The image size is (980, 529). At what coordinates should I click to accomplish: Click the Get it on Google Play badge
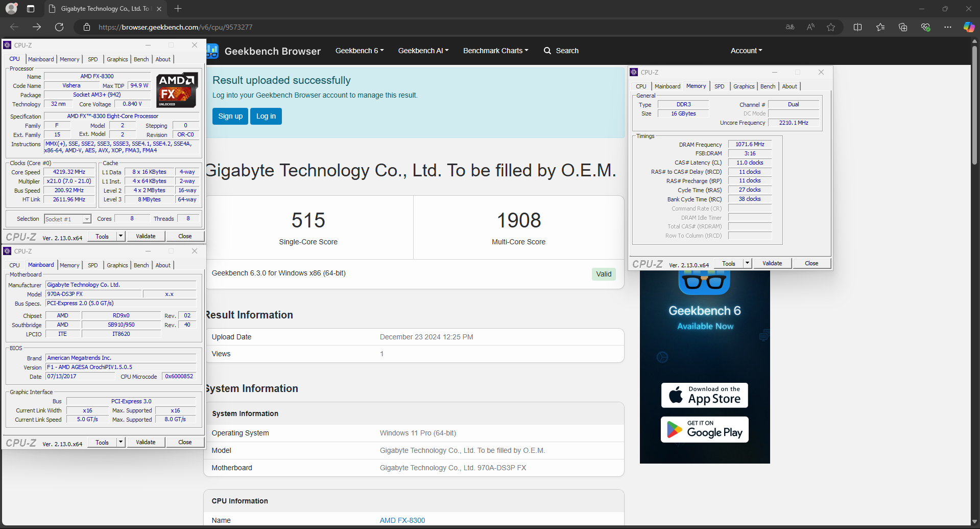tap(704, 429)
